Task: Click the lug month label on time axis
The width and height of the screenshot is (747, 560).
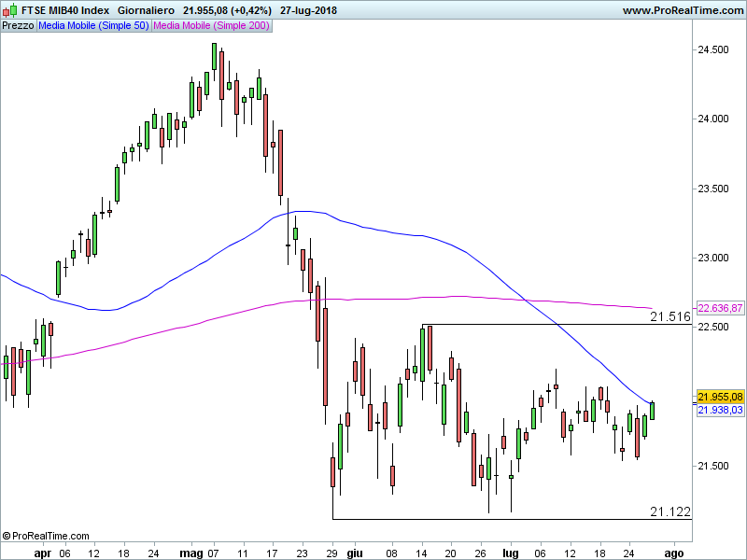Action: (511, 553)
